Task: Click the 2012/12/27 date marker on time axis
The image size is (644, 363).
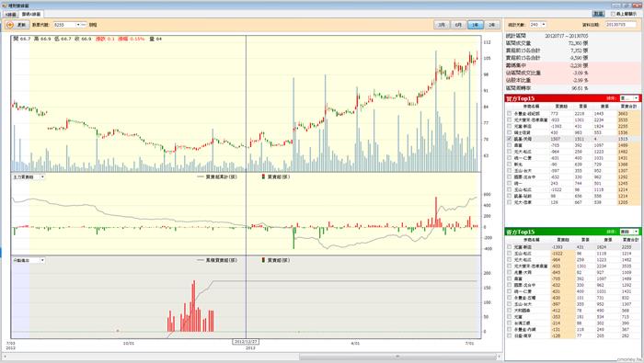Action: (246, 342)
